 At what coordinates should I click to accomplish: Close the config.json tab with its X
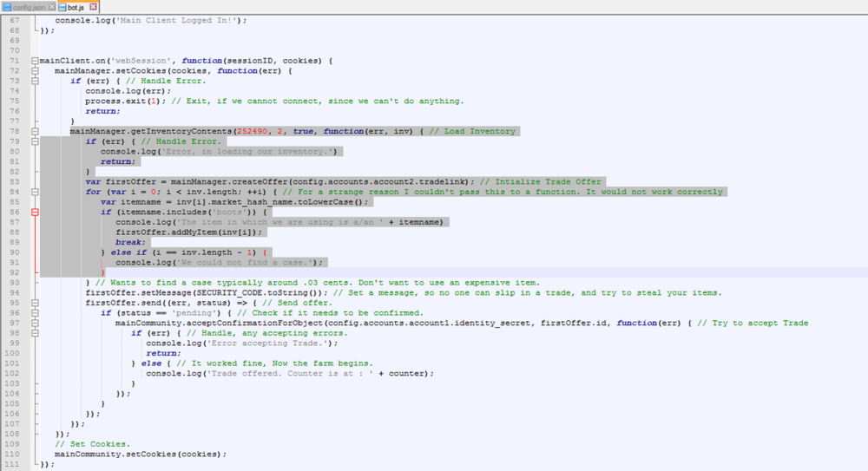[x=53, y=6]
